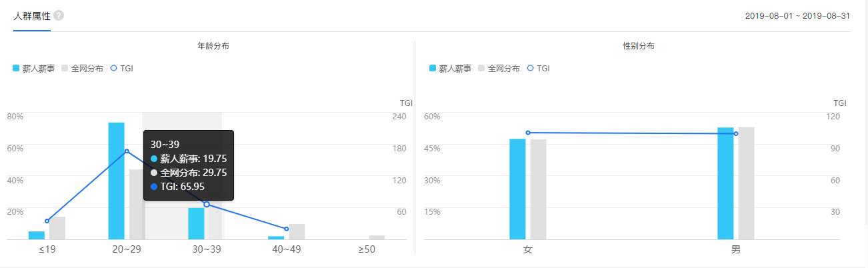Click the TGI point at 20~29
The height and width of the screenshot is (268, 868).
point(127,151)
